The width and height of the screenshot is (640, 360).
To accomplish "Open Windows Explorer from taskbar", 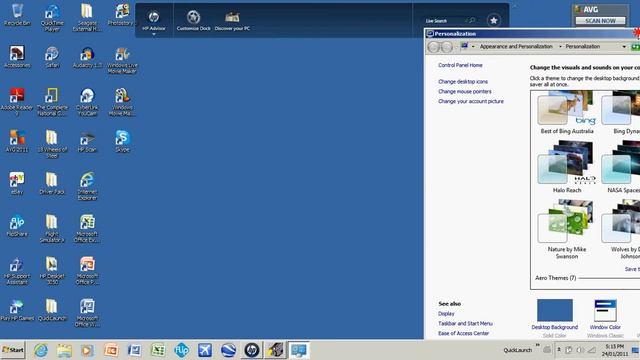I will (64, 350).
